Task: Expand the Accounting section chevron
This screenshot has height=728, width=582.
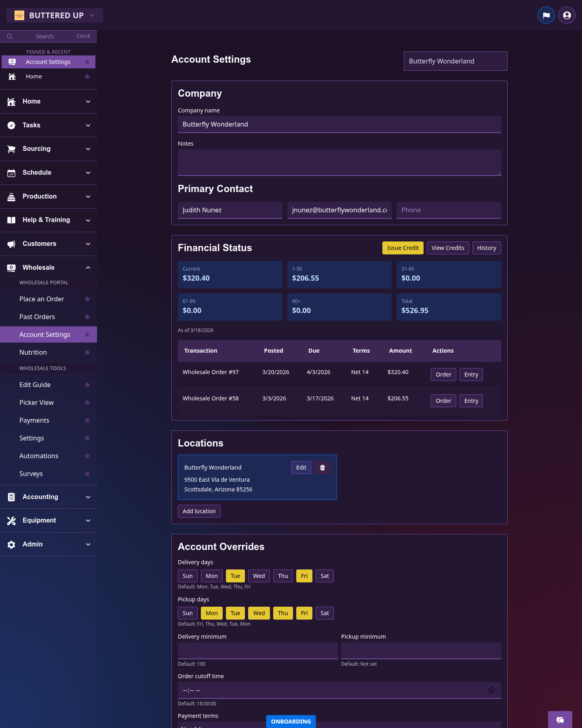Action: tap(88, 497)
